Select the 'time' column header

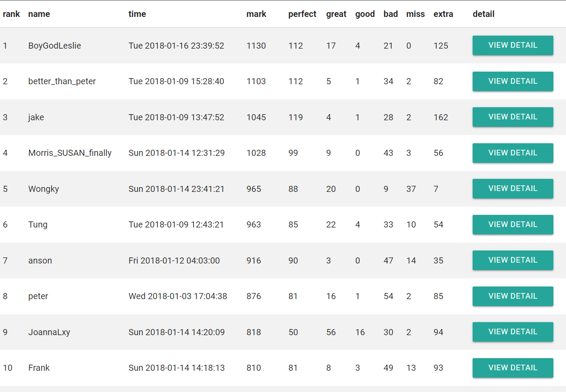137,14
